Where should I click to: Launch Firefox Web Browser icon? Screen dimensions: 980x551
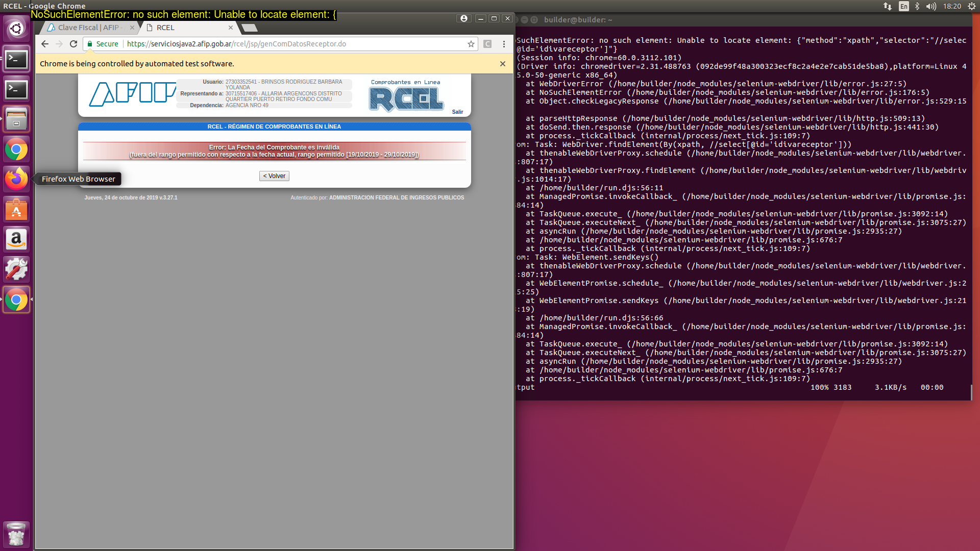(x=16, y=179)
